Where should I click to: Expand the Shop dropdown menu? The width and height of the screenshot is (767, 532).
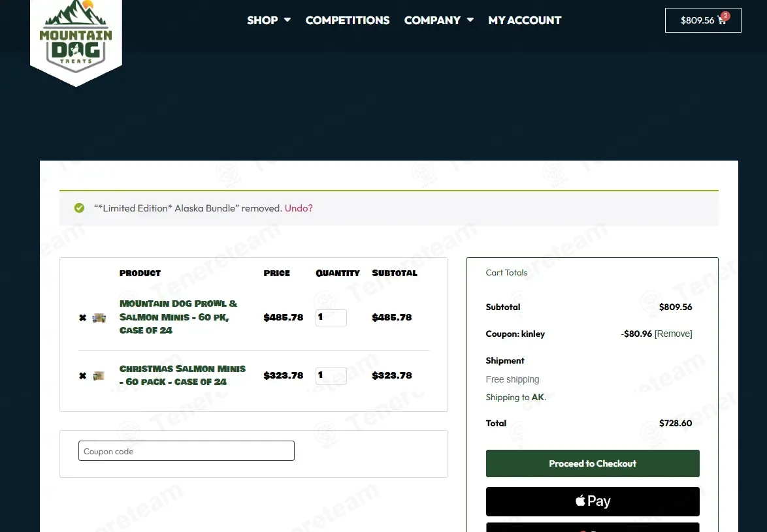point(269,20)
